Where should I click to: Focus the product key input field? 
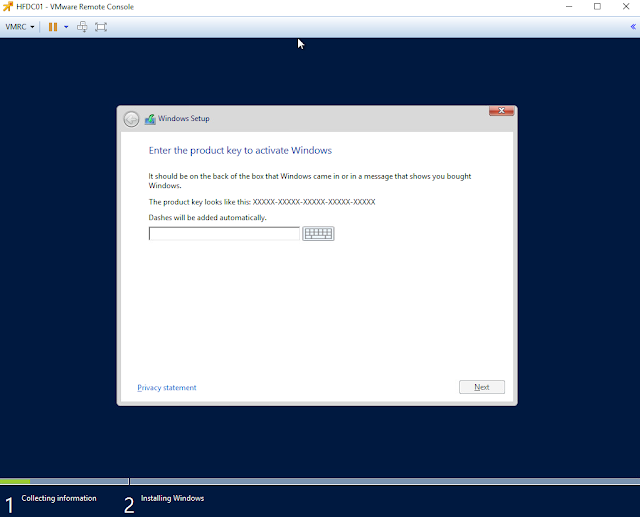tap(224, 234)
